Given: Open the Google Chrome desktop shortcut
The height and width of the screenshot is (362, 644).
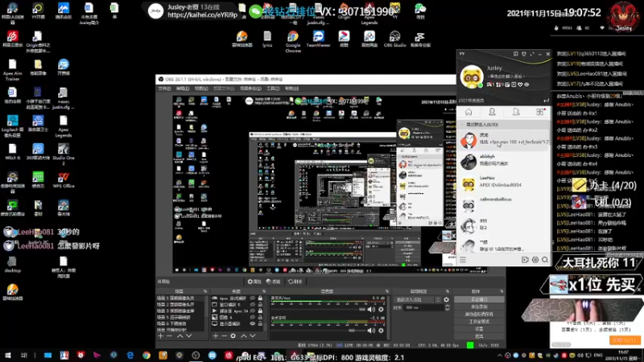Looking at the screenshot, I should coord(293,42).
